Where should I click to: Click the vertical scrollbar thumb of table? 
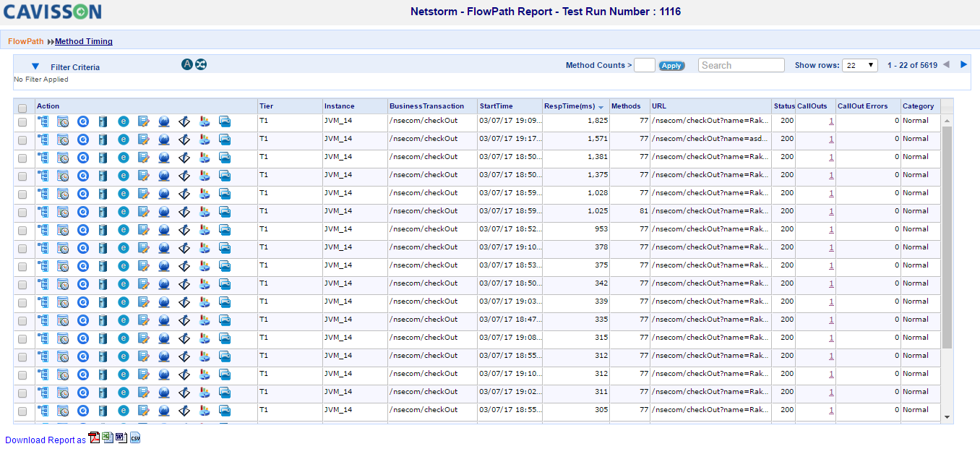[x=947, y=237]
